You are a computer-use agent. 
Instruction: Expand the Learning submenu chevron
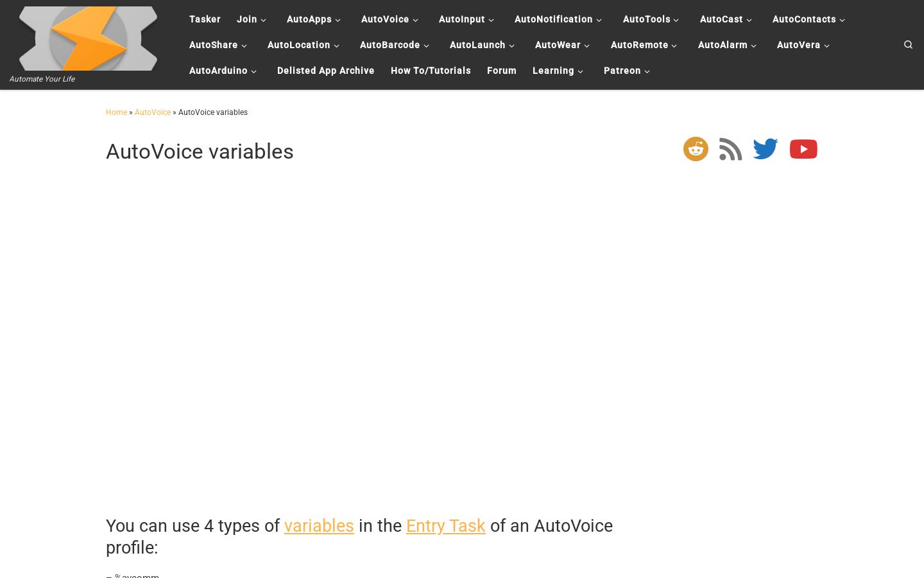point(580,71)
